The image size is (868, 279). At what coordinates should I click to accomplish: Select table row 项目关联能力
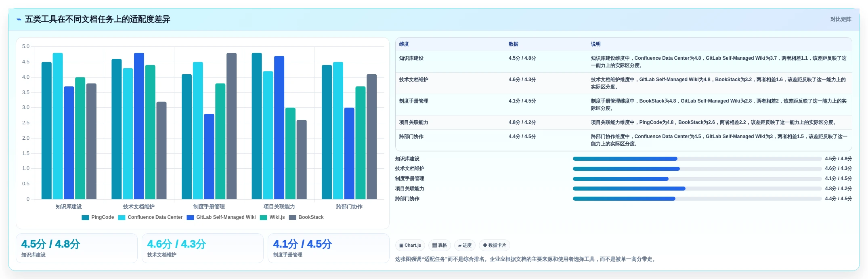click(x=623, y=122)
